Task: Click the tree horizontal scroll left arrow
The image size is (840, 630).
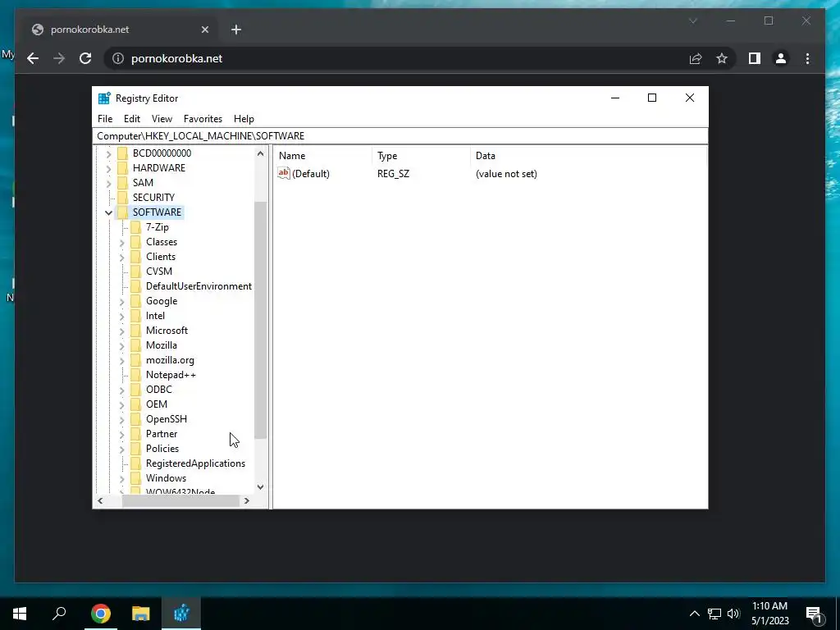Action: [100, 501]
